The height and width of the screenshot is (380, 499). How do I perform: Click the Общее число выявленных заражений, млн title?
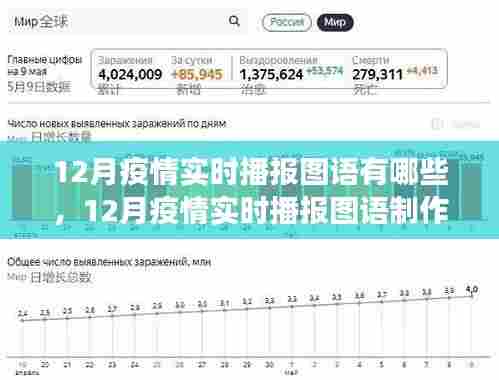click(109, 262)
